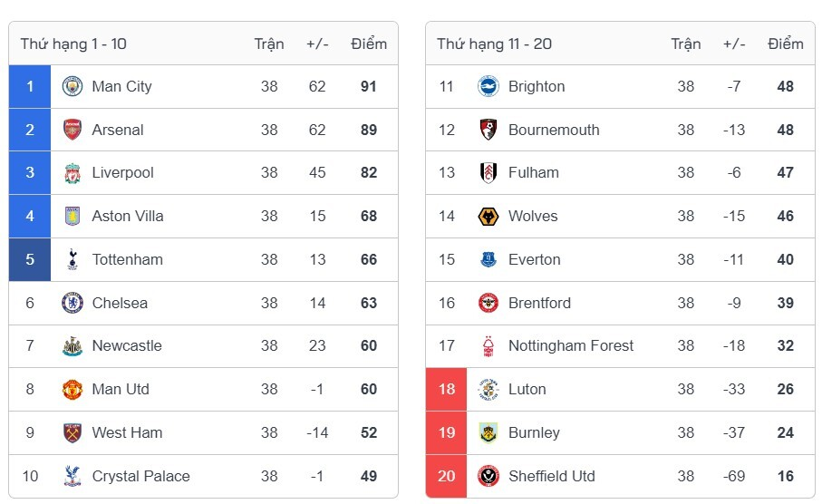This screenshot has width=822, height=504.
Task: Open the Newcastle team link
Action: (127, 346)
